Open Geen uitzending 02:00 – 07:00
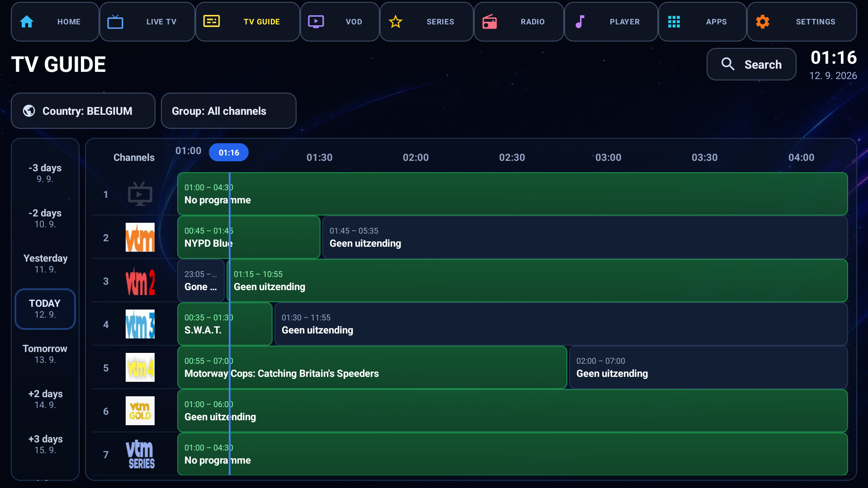The image size is (868, 488). (x=708, y=367)
